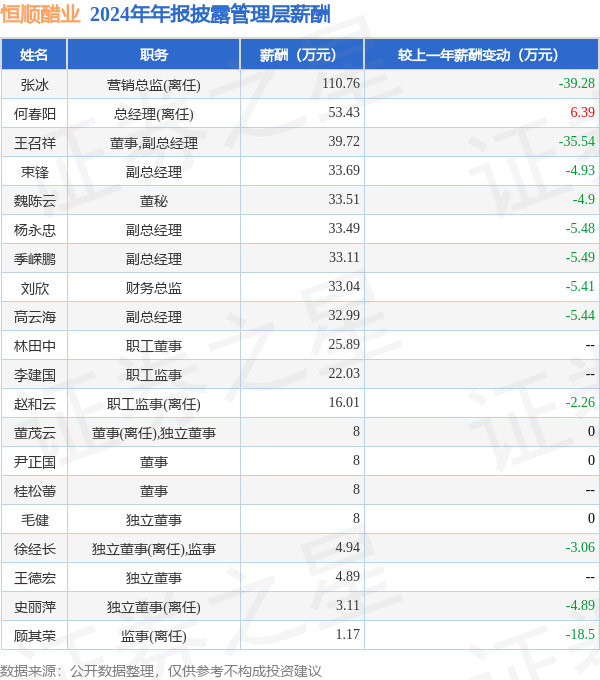Screen dimensions: 600x680
Task: Click the change value -35.54
Action: [x=577, y=141]
